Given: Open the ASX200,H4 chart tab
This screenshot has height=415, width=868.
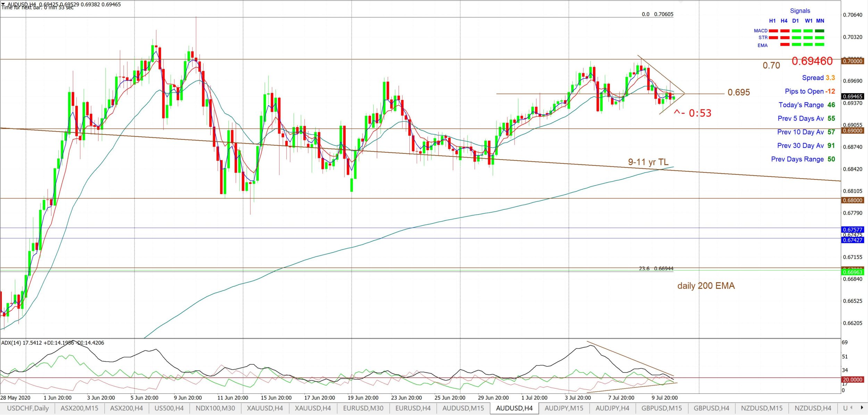Looking at the screenshot, I should (126, 408).
